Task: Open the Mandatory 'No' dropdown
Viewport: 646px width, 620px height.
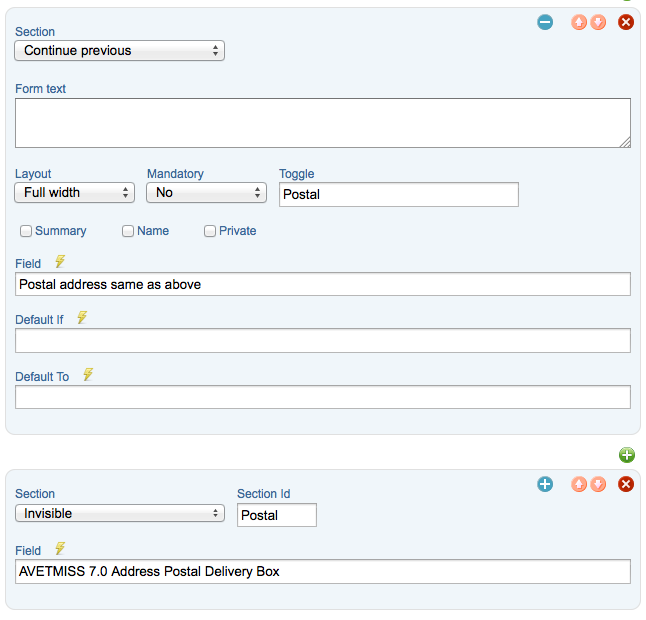Action: coord(206,192)
